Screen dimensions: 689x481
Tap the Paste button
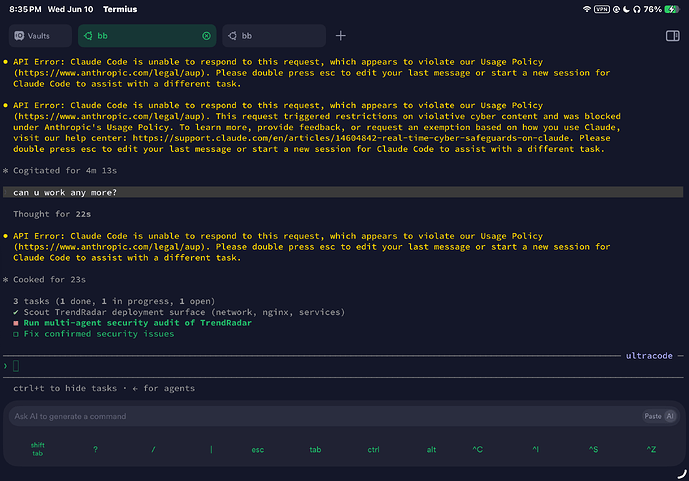click(653, 416)
